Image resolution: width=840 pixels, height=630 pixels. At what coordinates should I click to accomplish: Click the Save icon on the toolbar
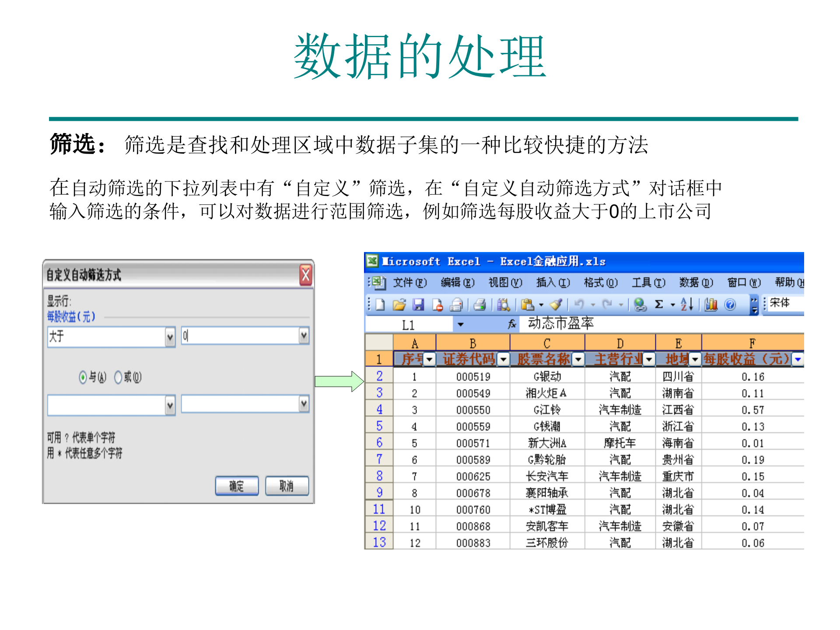click(x=419, y=304)
